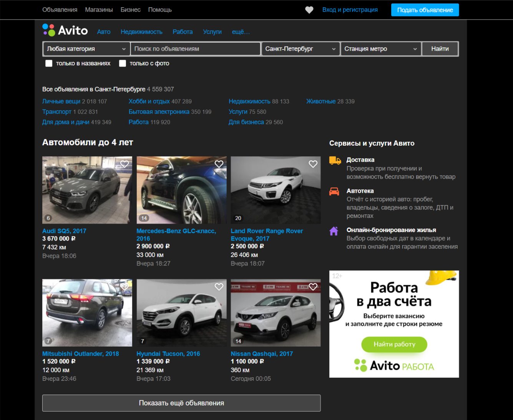Enable the 'только с фото' checkbox
The width and height of the screenshot is (513, 420).
pyautogui.click(x=123, y=63)
